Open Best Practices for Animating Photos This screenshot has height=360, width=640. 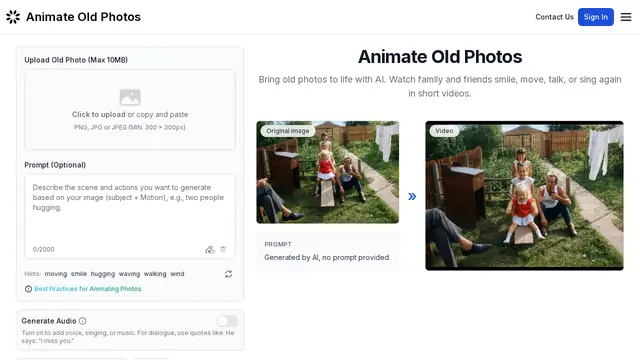pos(88,289)
